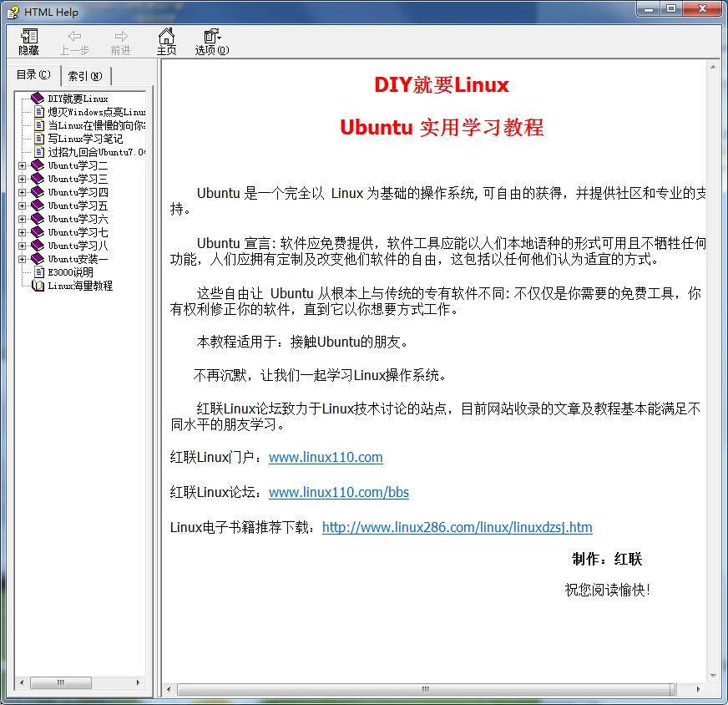Switch to the 索引 (Index) tab
This screenshot has height=705, width=728.
85,76
